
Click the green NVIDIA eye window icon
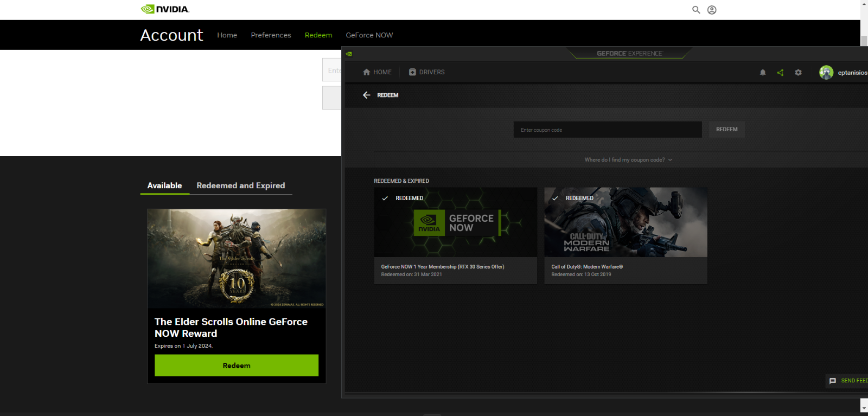point(349,54)
